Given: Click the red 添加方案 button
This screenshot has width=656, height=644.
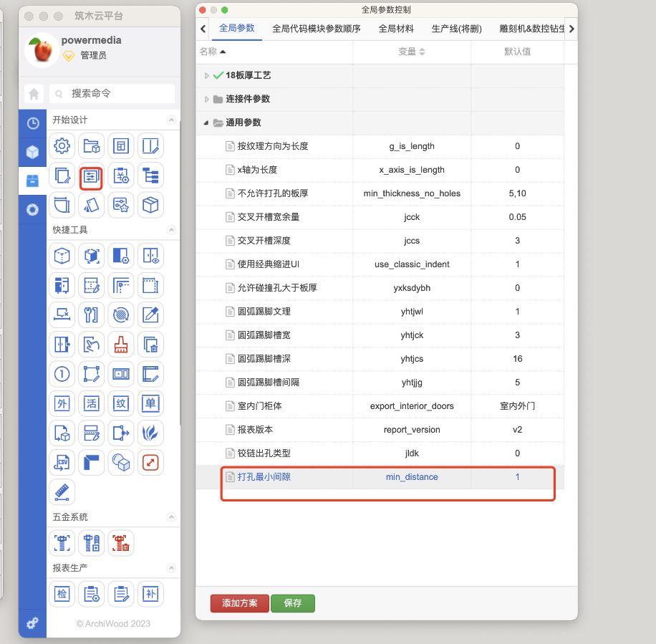Looking at the screenshot, I should pos(238,603).
